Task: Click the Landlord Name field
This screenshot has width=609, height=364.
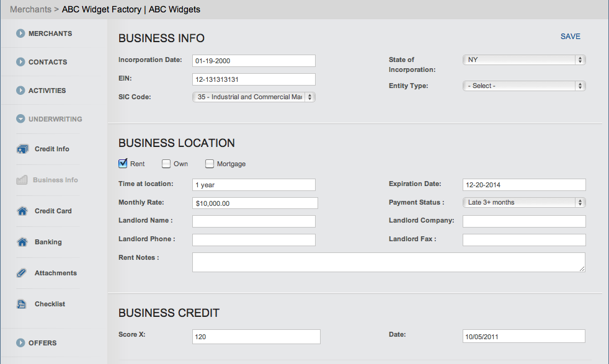Action: pos(254,221)
